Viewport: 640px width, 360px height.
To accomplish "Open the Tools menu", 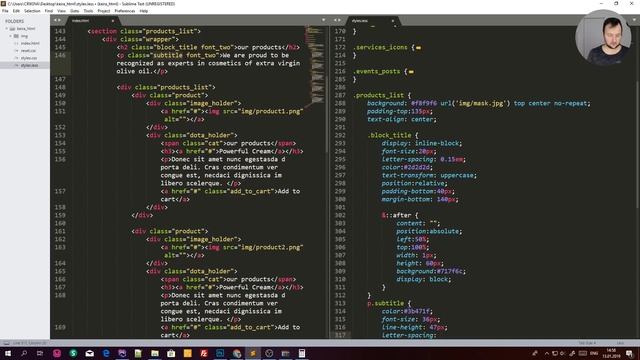I will 88,11.
